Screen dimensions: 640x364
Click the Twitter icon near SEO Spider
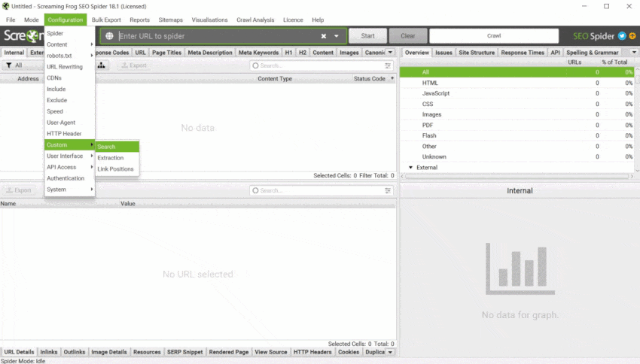622,36
